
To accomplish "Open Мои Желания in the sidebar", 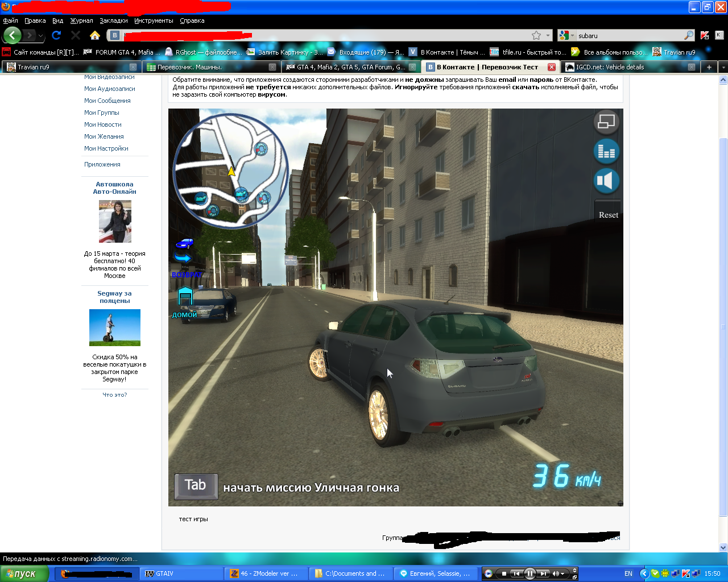I will coord(104,136).
